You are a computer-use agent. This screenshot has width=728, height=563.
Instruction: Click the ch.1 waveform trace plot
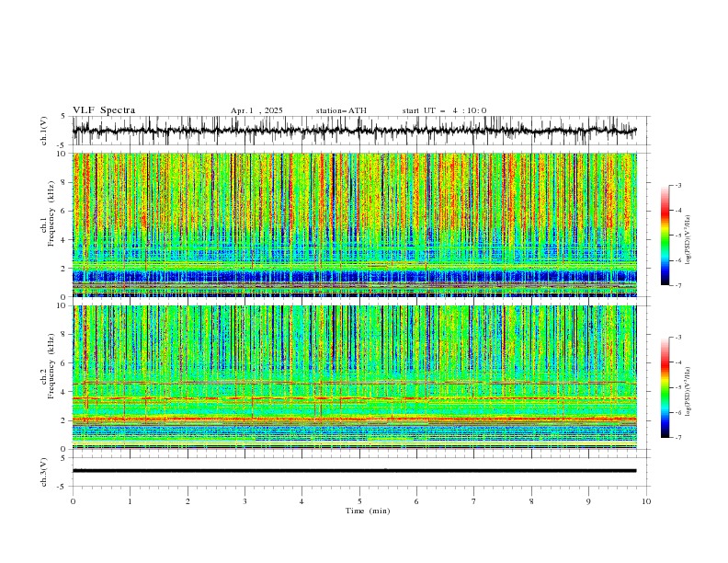(355, 131)
